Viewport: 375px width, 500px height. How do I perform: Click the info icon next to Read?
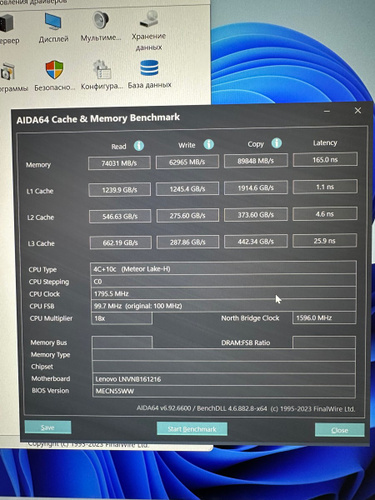139,146
